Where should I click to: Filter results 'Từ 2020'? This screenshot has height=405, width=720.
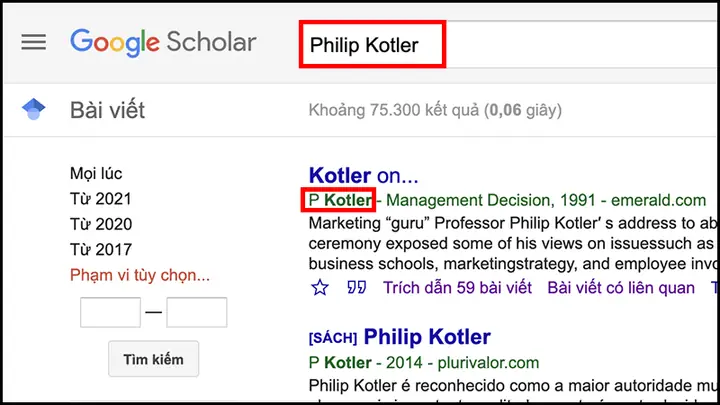[100, 224]
